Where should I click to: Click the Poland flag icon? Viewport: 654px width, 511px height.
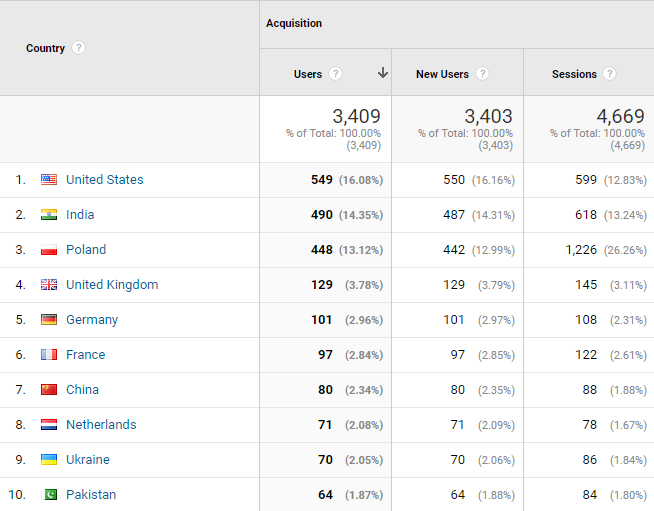coord(49,250)
